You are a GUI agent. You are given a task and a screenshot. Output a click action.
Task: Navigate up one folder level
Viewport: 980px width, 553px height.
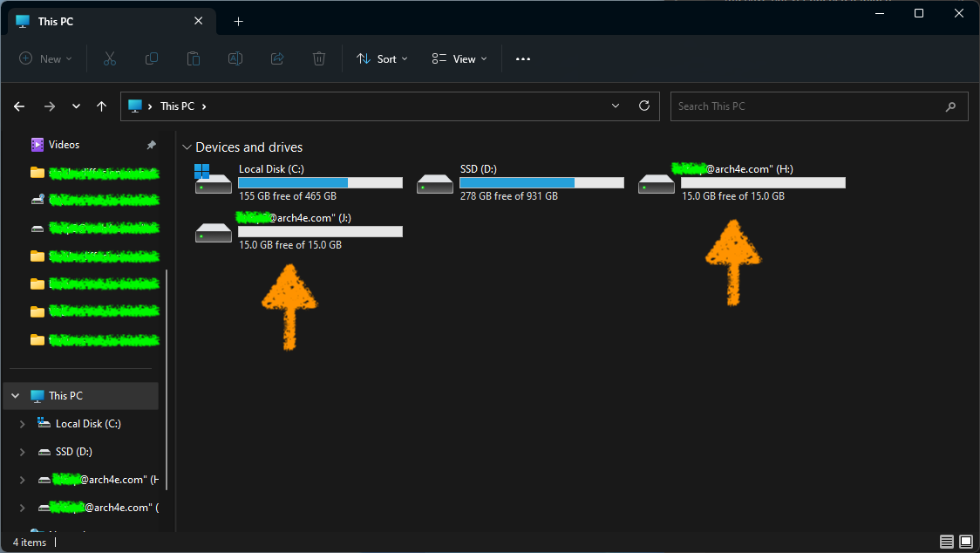102,106
